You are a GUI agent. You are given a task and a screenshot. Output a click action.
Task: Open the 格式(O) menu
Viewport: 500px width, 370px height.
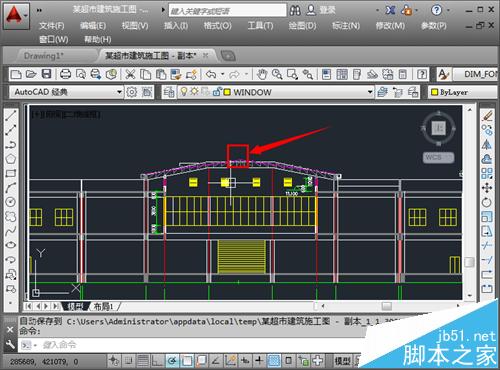tap(217, 26)
